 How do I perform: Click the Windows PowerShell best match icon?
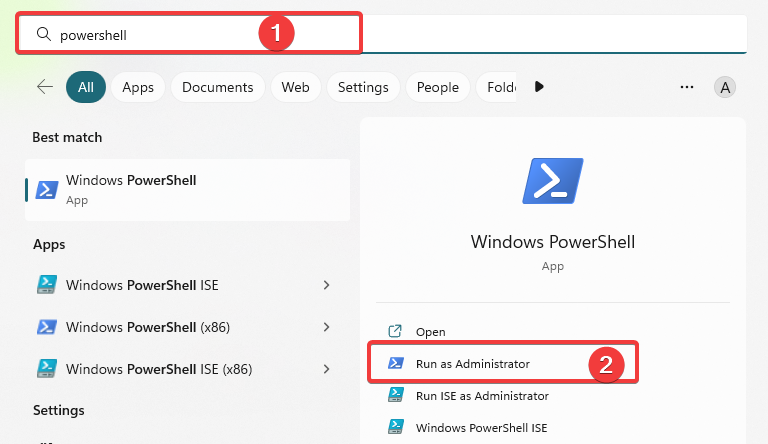(x=47, y=190)
